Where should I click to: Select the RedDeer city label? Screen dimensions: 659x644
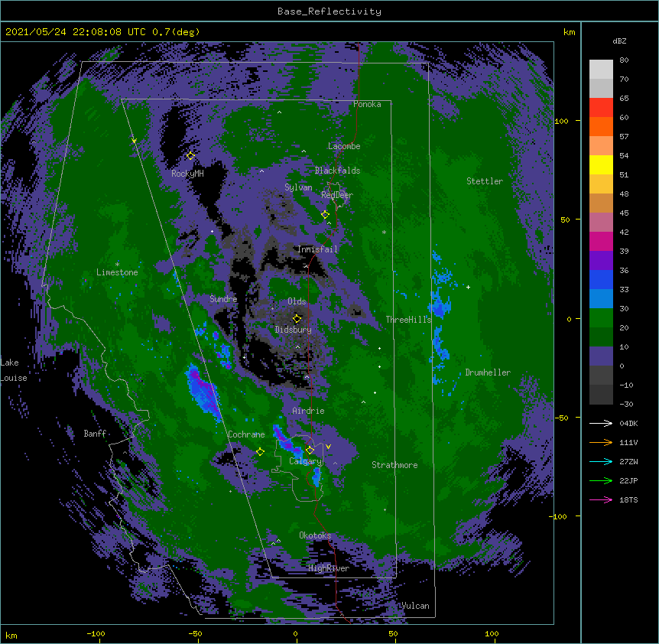pyautogui.click(x=337, y=195)
